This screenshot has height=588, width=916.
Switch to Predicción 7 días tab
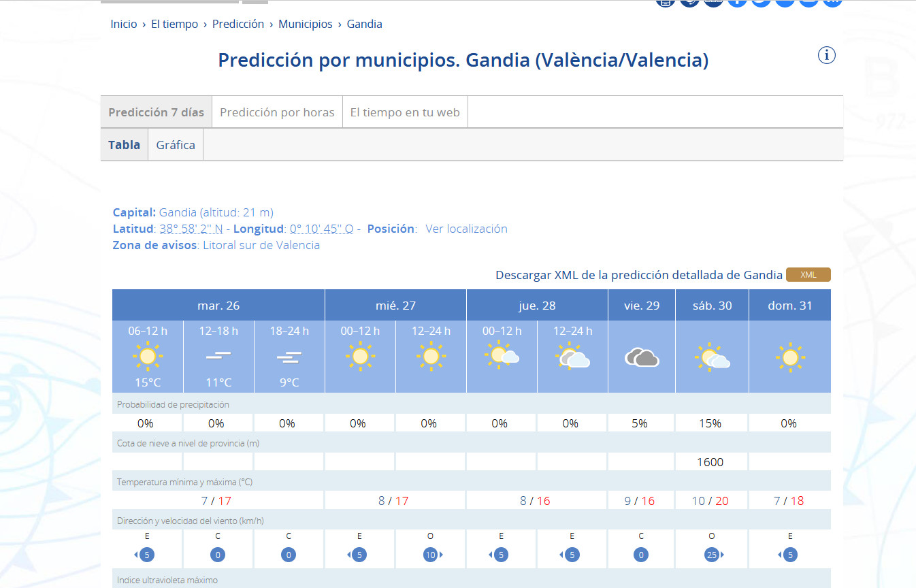pos(157,112)
